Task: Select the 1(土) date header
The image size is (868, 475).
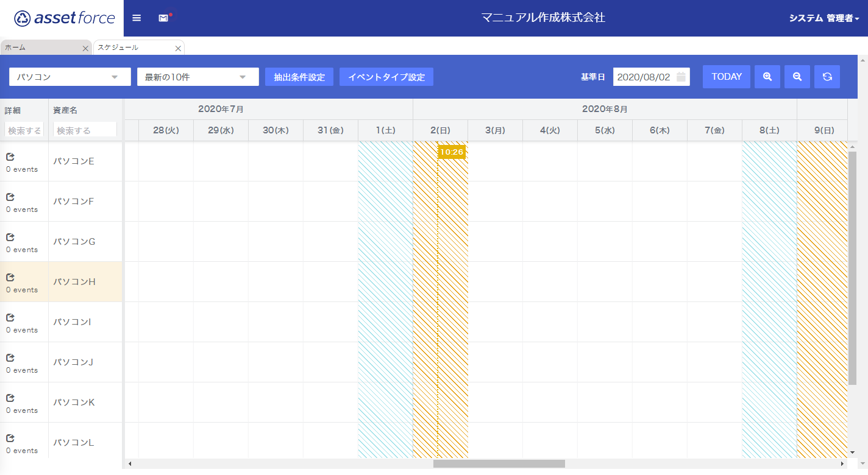Action: coord(385,130)
